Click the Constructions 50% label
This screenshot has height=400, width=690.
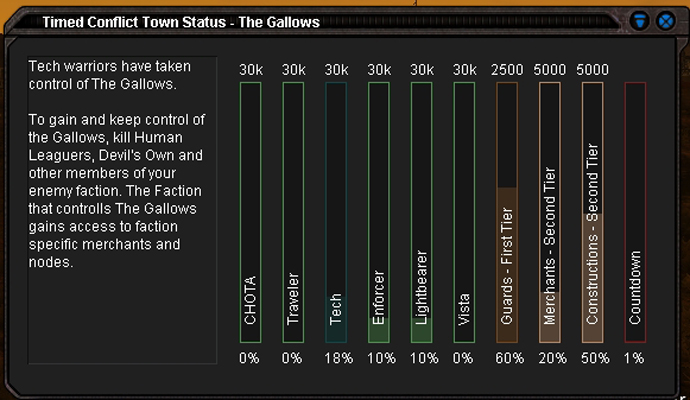pyautogui.click(x=595, y=358)
